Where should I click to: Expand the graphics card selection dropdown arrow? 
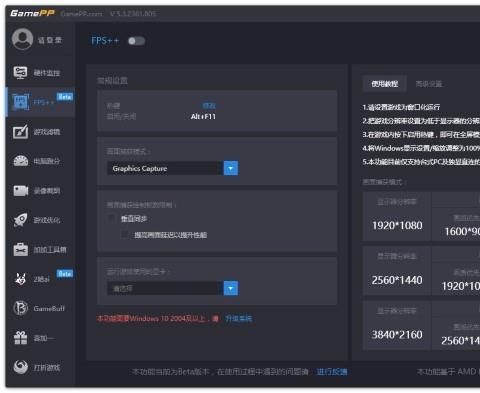point(231,288)
